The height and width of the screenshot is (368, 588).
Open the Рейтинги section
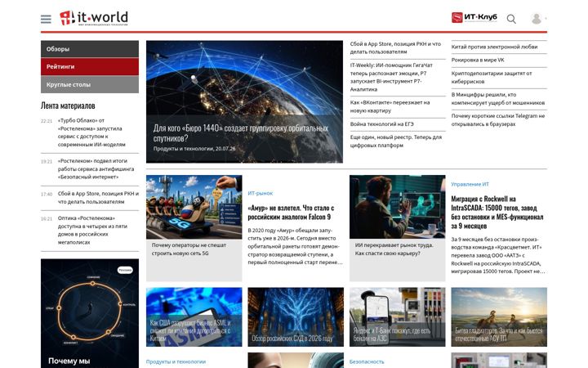(90, 66)
